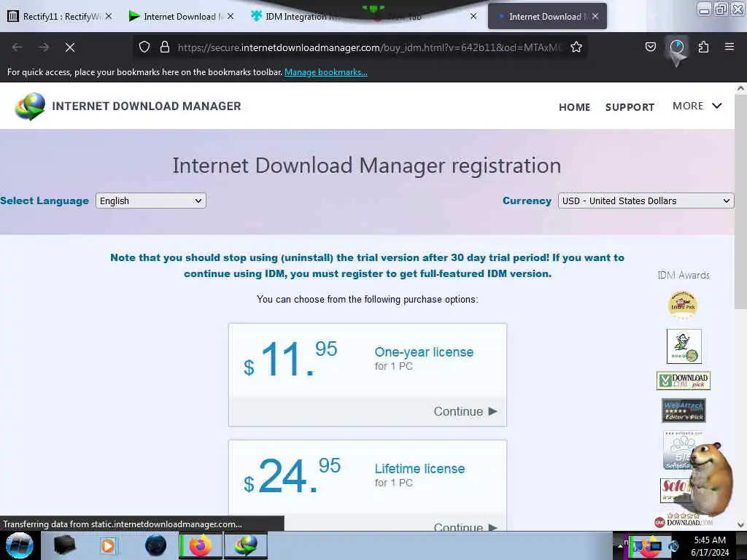
Task: Open the downloads progress icon in toolbar
Action: 677,47
